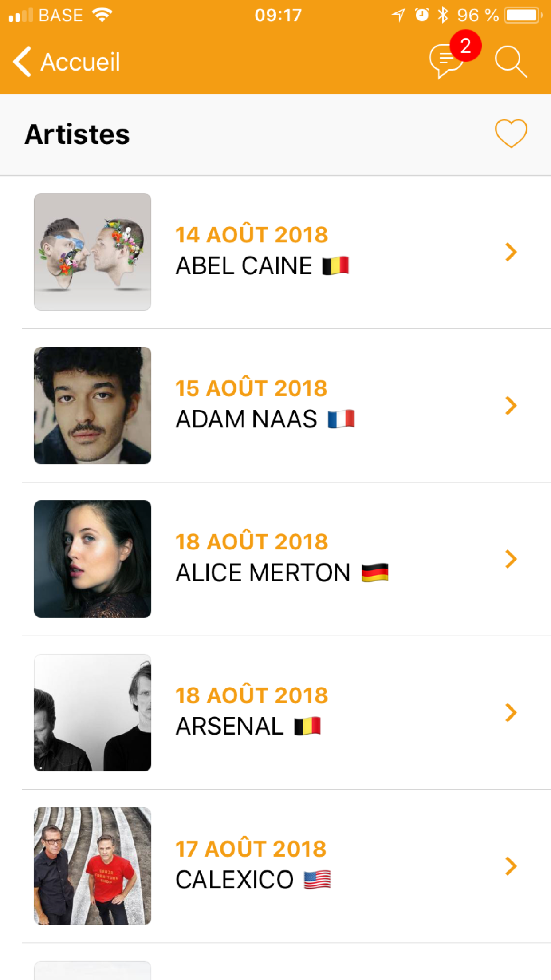This screenshot has height=980, width=551.
Task: Toggle the favorites heart filter
Action: [x=511, y=133]
